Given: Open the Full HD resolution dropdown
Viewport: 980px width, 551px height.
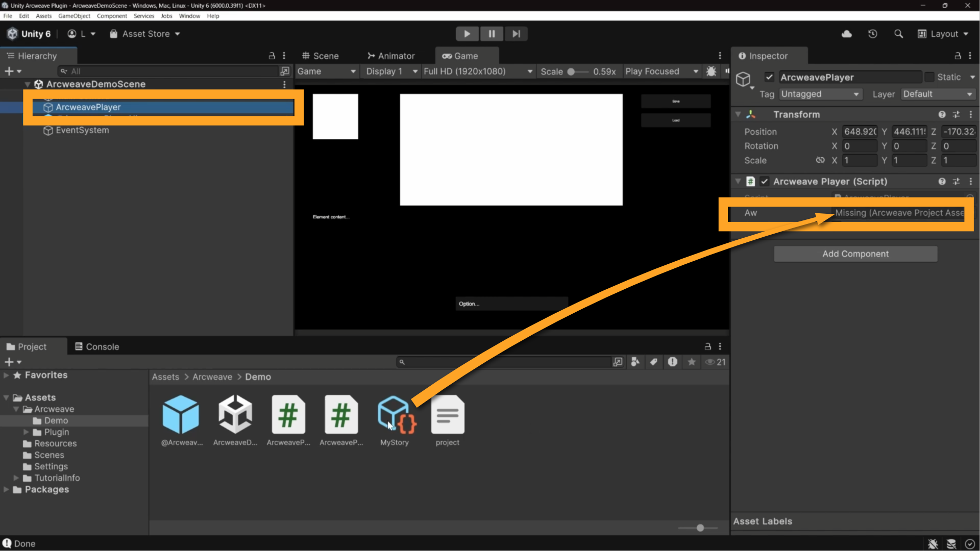Looking at the screenshot, I should click(x=478, y=71).
